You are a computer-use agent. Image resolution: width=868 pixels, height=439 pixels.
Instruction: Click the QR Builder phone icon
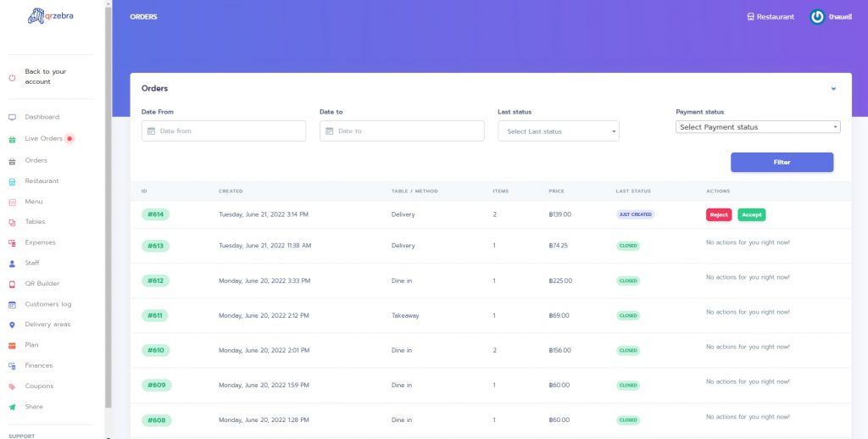12,284
